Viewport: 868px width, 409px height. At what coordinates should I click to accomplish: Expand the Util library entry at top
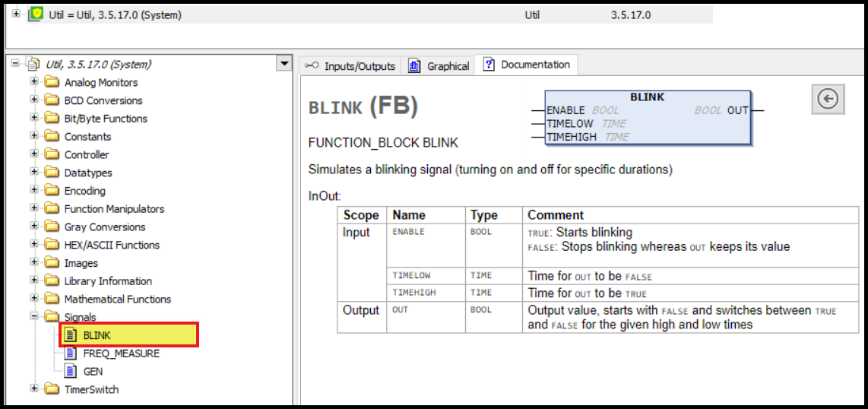pos(15,13)
